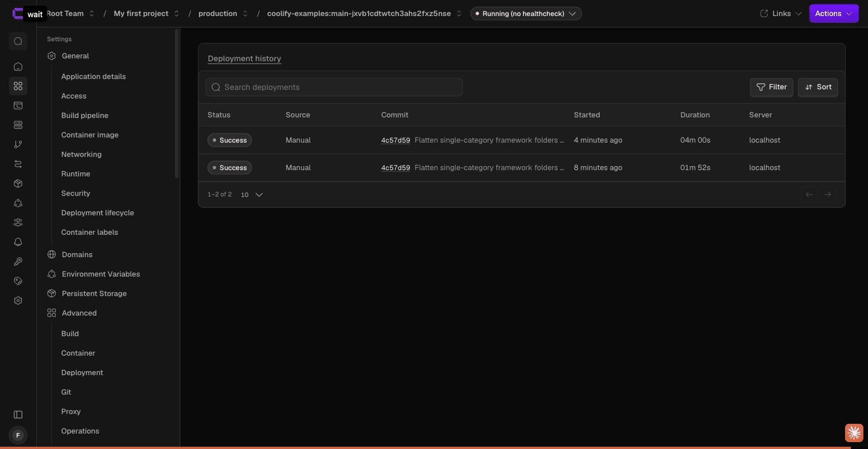Open commit 4c57d59 started 4 minutes ago
This screenshot has height=449, width=868.
tap(396, 140)
